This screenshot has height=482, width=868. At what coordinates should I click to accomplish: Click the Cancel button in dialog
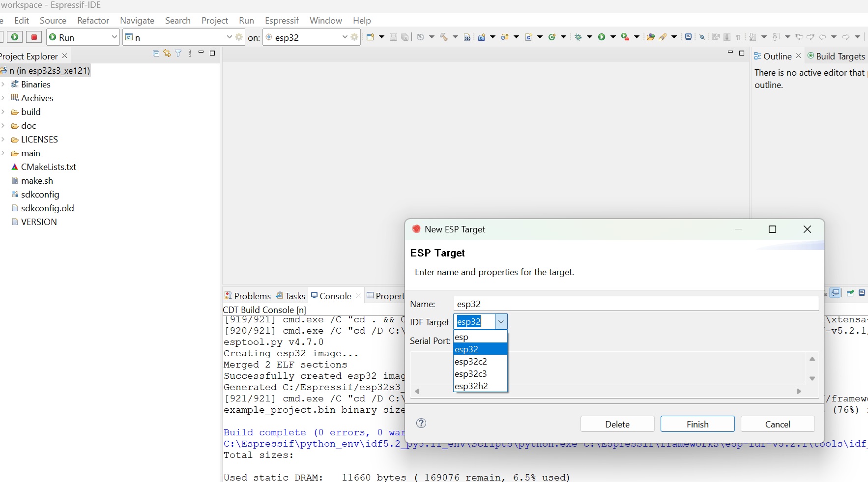point(778,424)
